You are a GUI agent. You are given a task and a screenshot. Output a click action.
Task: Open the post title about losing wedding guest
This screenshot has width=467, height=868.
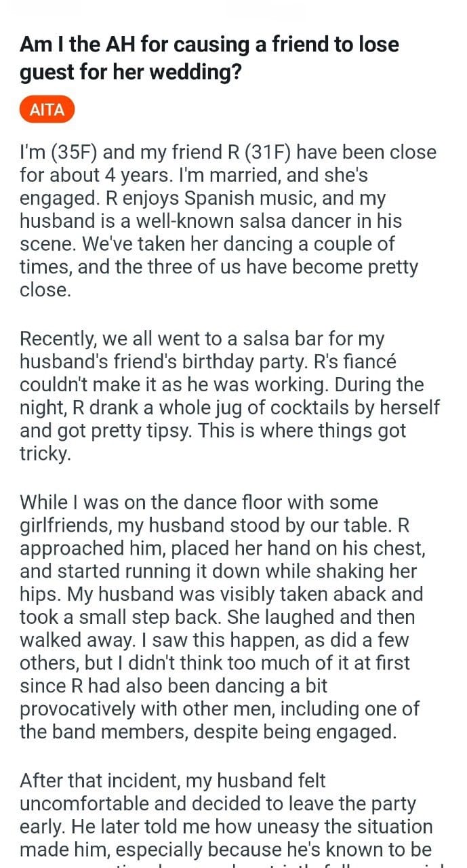tap(209, 58)
